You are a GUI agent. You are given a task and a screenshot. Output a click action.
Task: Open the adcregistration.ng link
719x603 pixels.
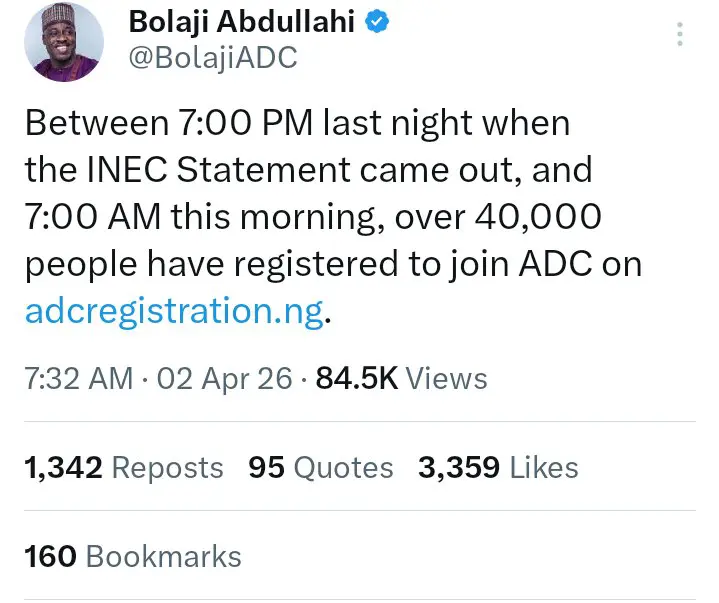click(x=174, y=311)
